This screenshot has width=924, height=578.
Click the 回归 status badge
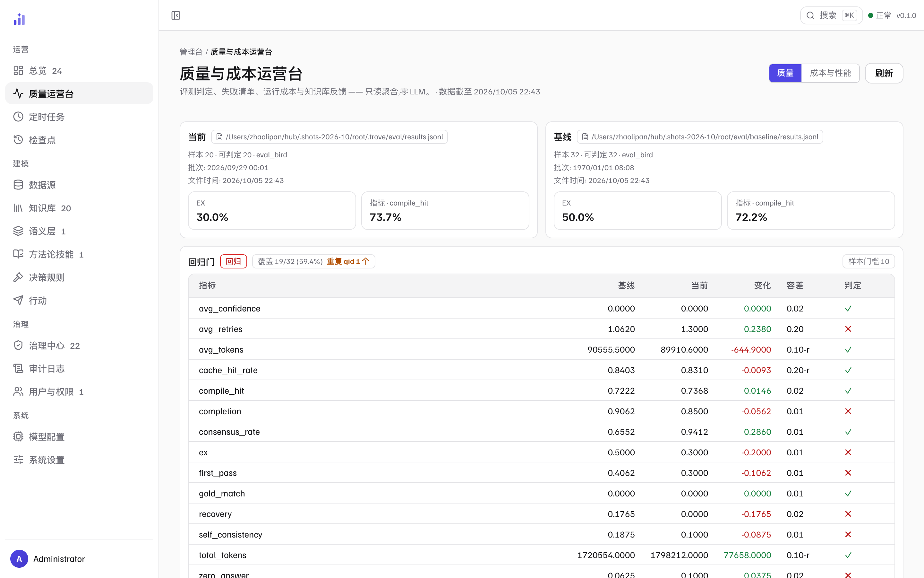(x=233, y=261)
